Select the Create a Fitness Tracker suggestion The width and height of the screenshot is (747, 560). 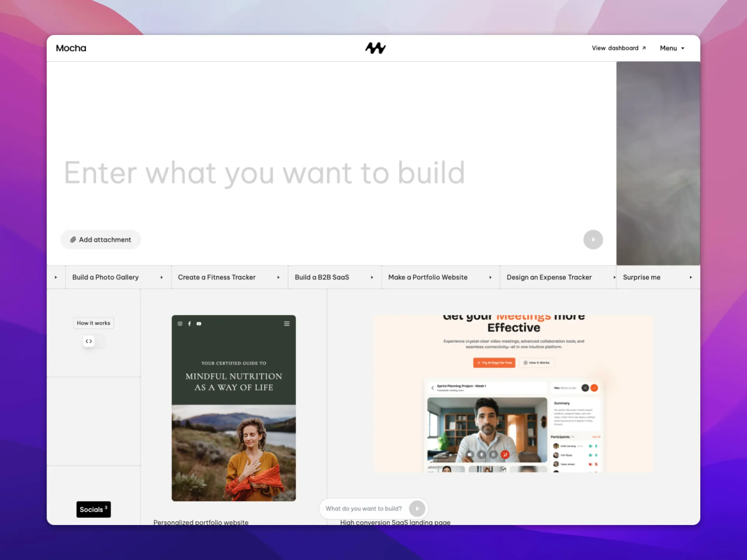point(217,277)
